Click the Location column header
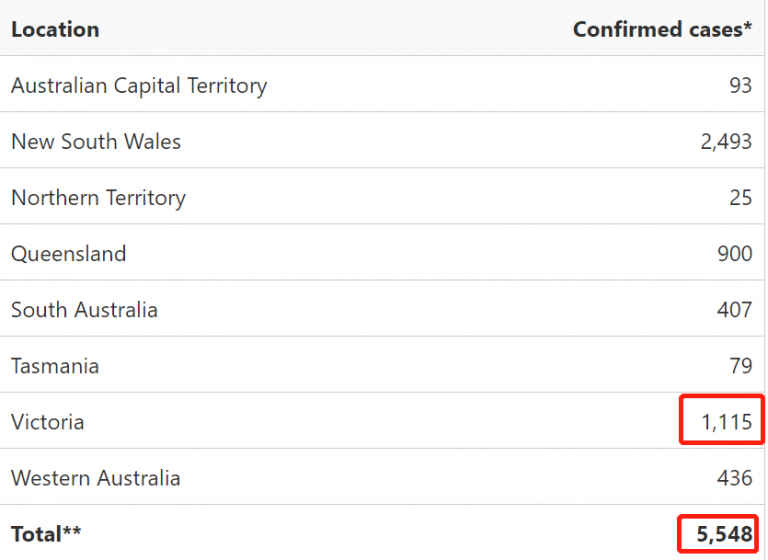Screen dimensions: 768x560 tap(55, 29)
